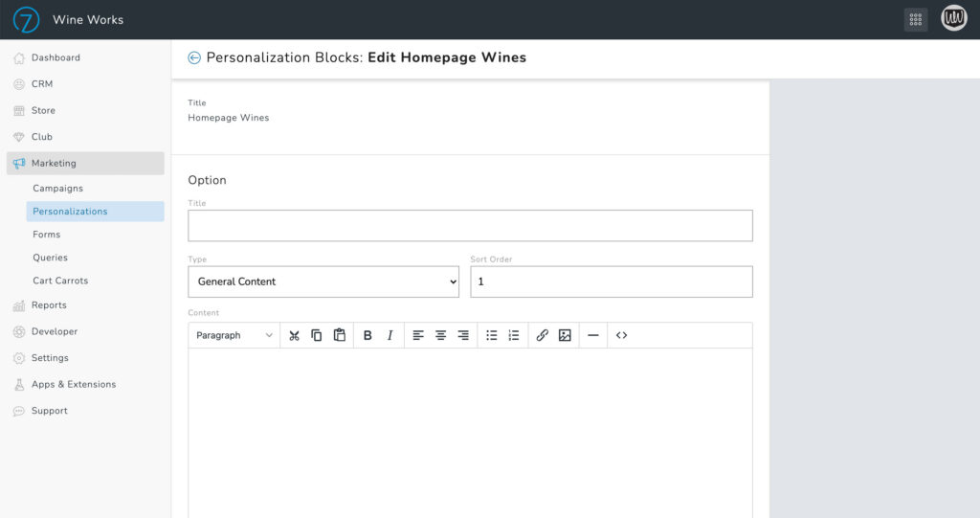The height and width of the screenshot is (518, 980).
Task: Collapse the Marketing menu
Action: (x=85, y=164)
